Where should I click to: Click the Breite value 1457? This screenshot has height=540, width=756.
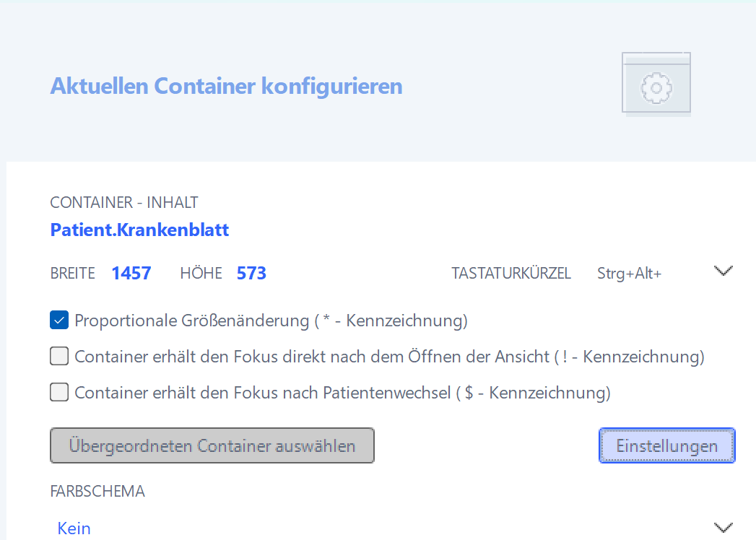click(131, 273)
